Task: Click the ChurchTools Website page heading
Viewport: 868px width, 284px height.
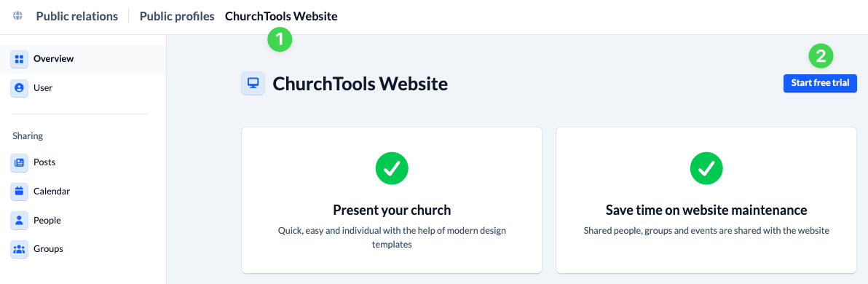Action: click(360, 84)
